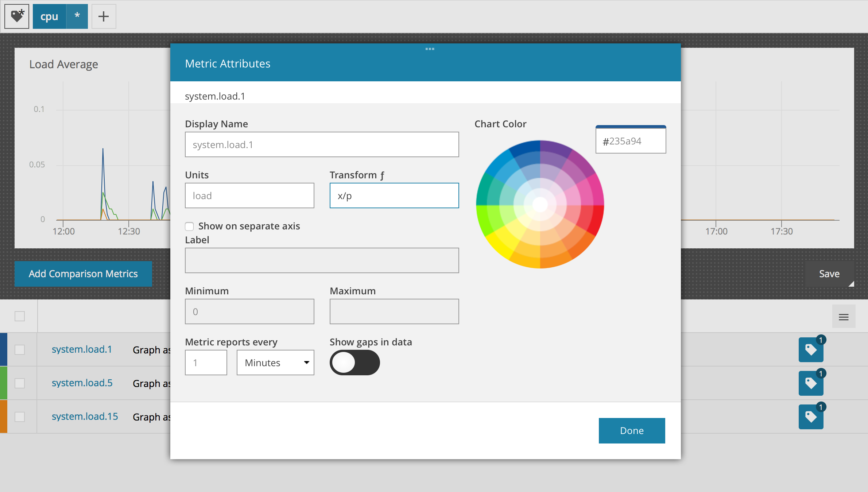Click the asterisk on cpu tab

pyautogui.click(x=77, y=16)
